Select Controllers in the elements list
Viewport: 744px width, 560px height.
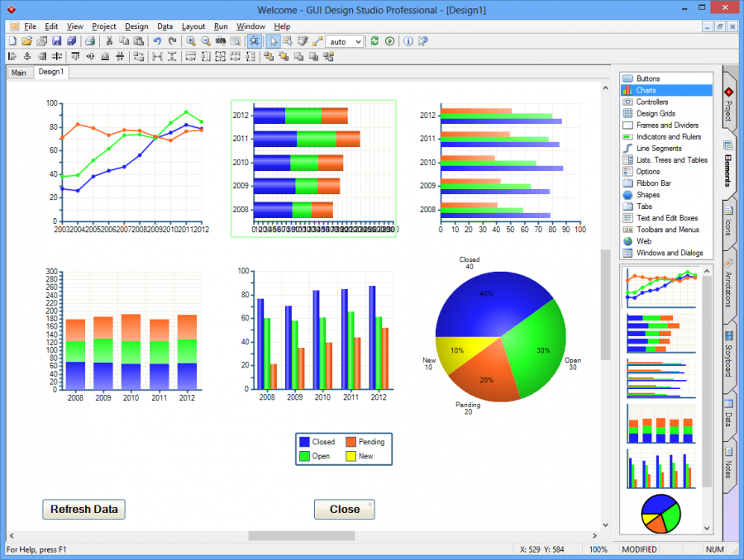(666, 102)
